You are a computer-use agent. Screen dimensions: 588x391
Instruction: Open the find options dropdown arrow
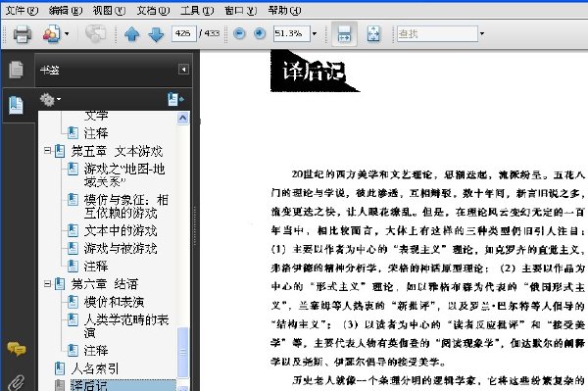coord(482,33)
